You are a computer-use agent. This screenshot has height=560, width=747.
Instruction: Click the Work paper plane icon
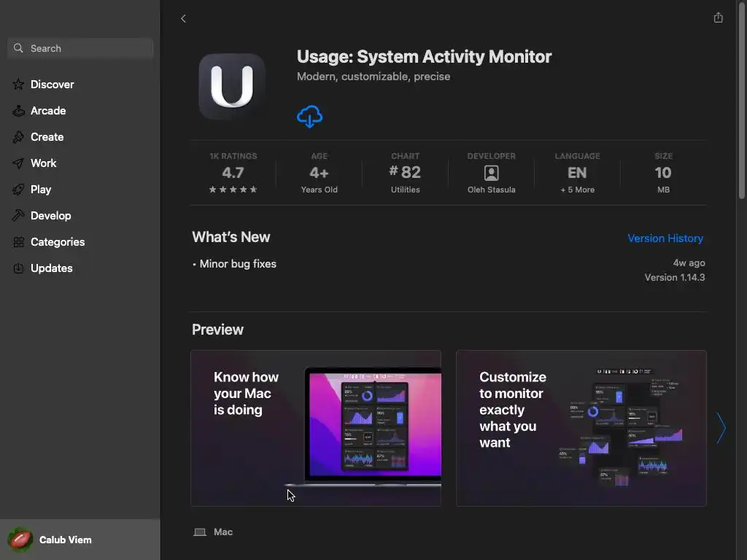[18, 163]
